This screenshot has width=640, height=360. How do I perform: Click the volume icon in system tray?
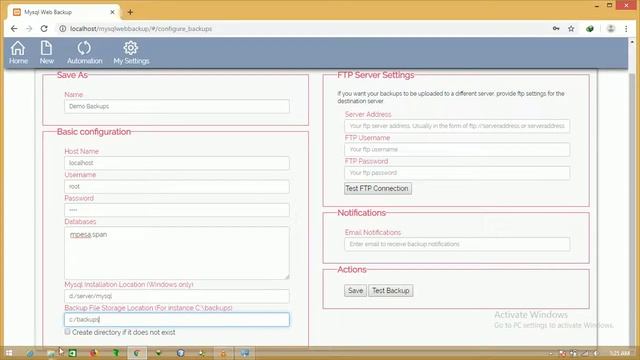pos(596,353)
